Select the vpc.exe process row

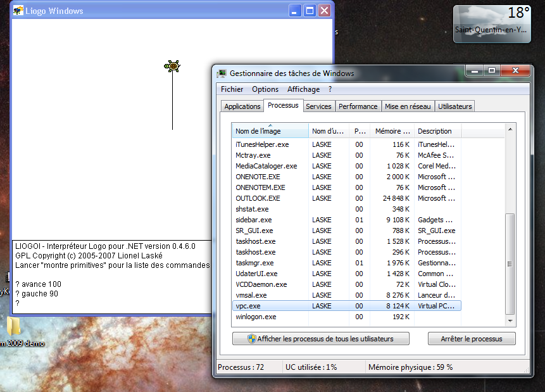(346, 306)
